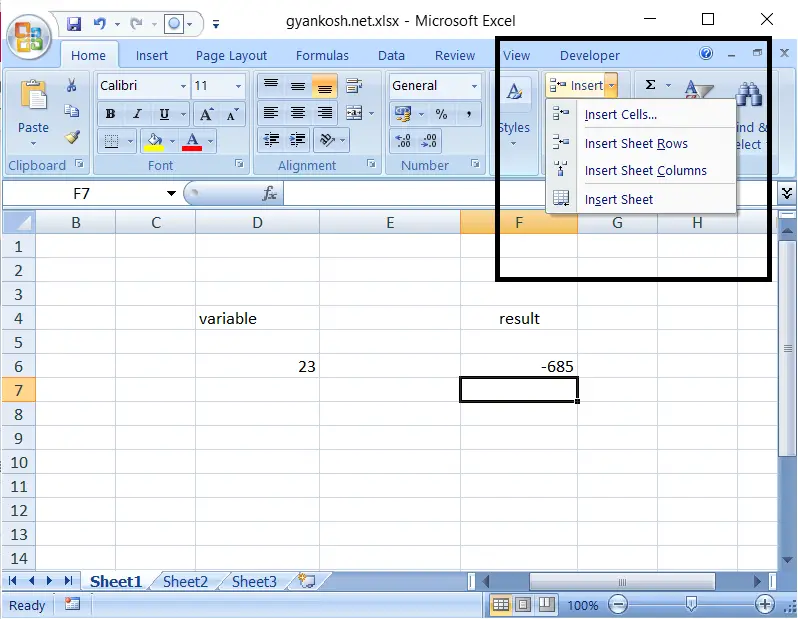Decrease decimal places

click(x=429, y=141)
